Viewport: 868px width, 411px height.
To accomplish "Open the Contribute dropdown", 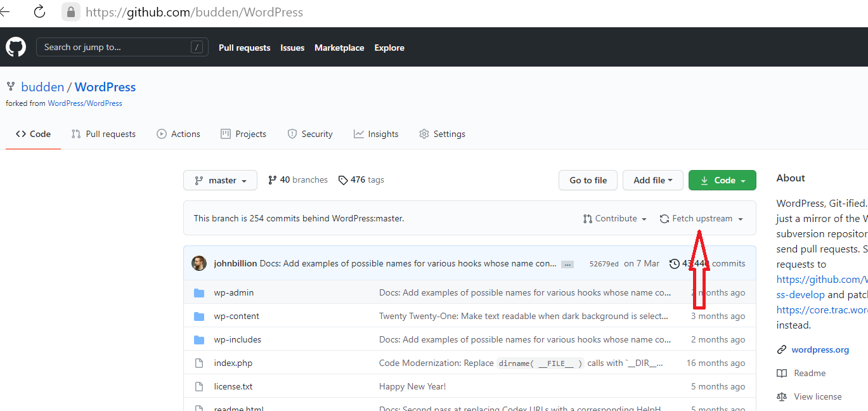I will click(614, 218).
